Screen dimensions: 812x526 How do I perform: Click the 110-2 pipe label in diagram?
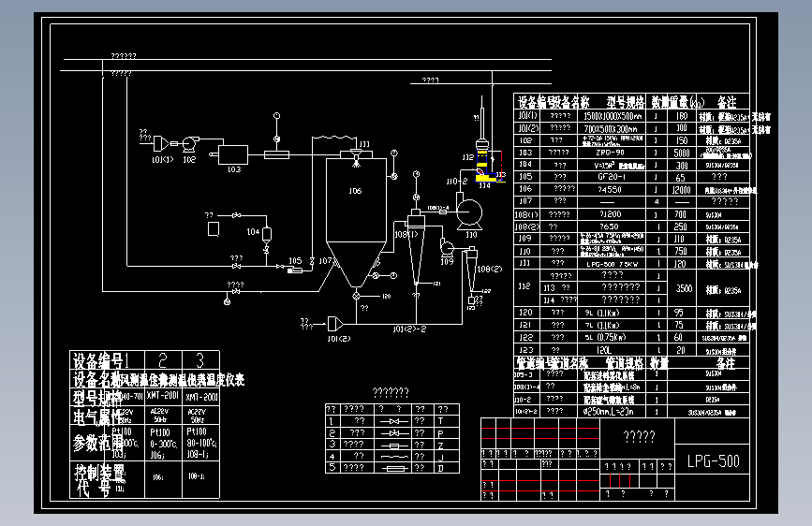coord(457,182)
